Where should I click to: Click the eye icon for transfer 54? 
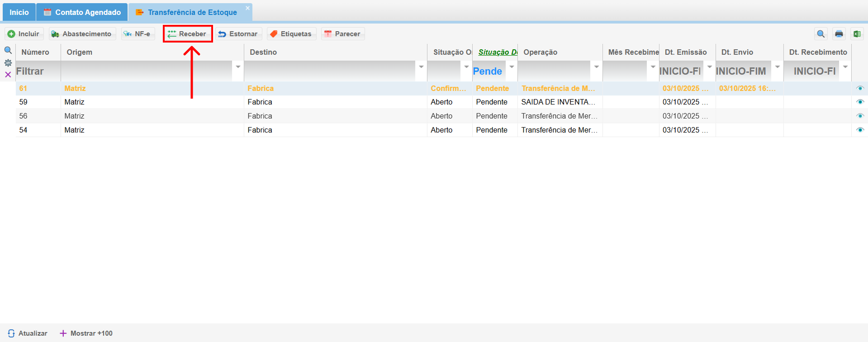point(860,130)
